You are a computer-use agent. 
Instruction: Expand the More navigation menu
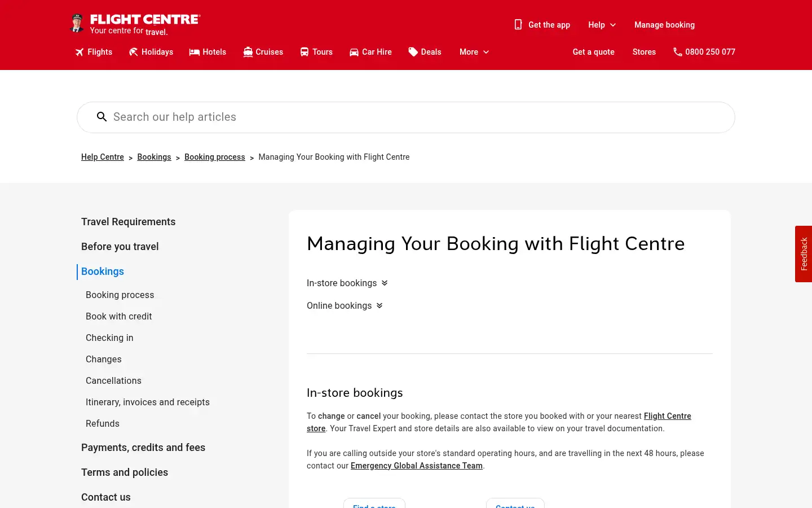pyautogui.click(x=474, y=52)
